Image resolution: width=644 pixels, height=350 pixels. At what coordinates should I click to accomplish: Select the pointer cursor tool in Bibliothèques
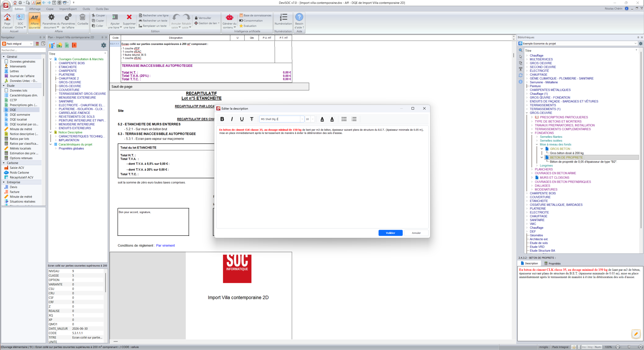[520, 57]
